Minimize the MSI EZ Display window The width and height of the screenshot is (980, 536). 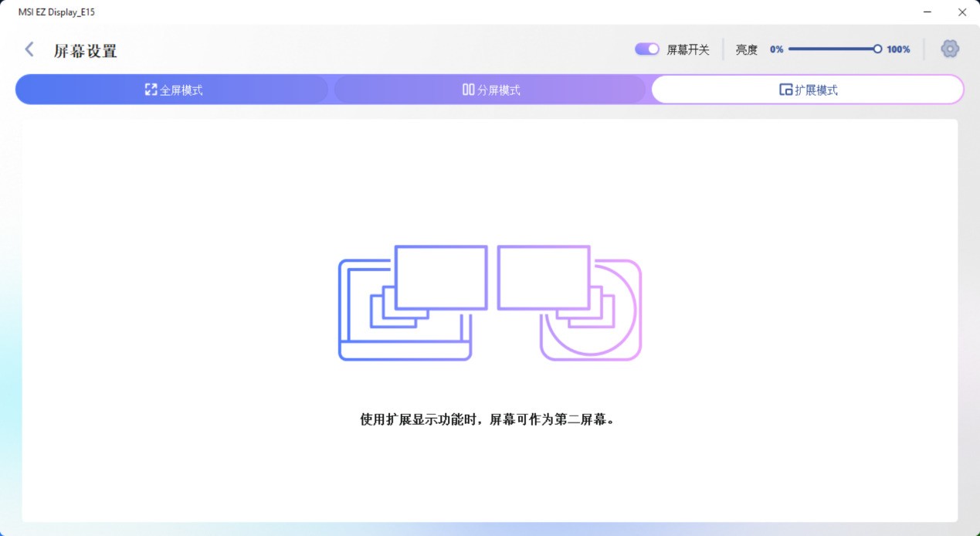click(x=927, y=12)
